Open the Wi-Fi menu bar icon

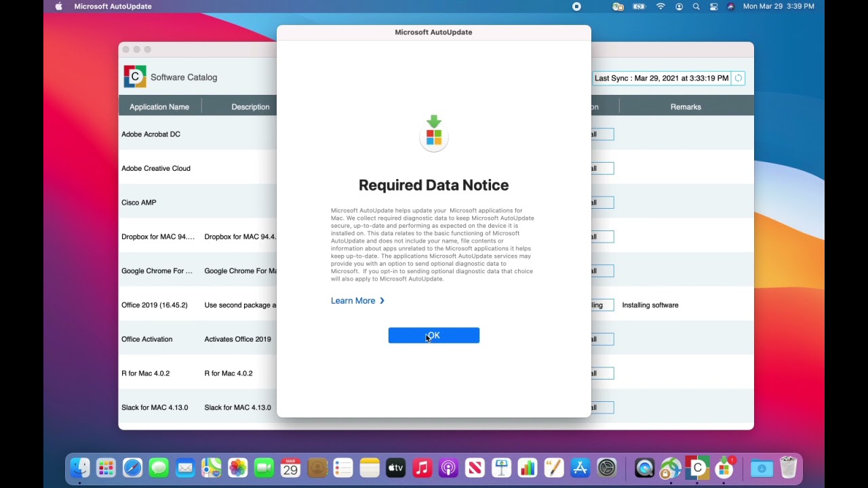660,6
